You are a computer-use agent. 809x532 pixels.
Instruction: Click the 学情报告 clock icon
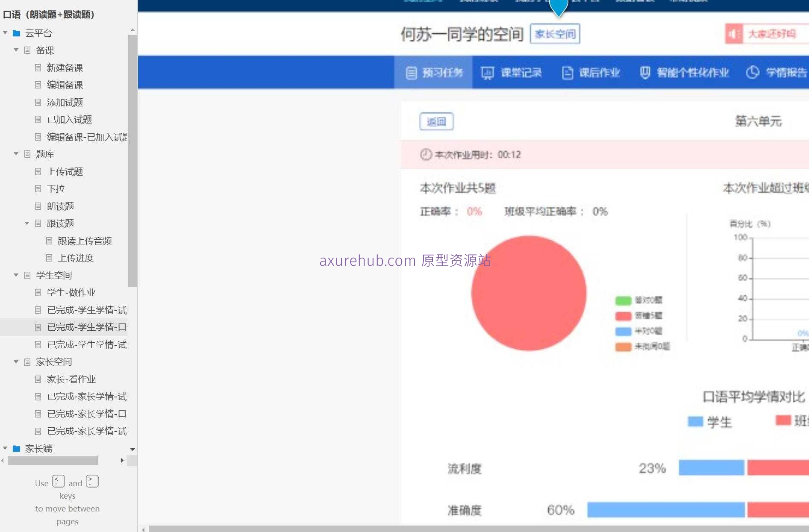pyautogui.click(x=753, y=73)
